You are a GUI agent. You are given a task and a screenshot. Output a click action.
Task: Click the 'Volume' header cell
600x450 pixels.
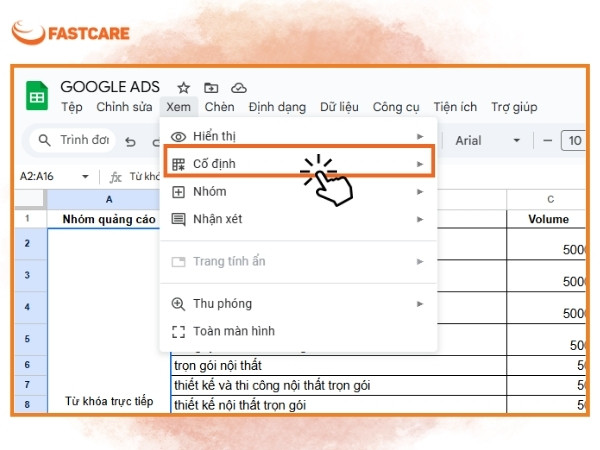[546, 219]
